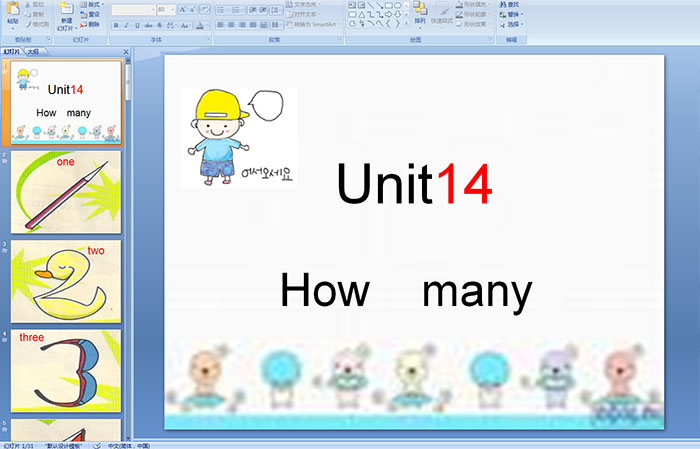
Task: Open the font name combo box
Action: 133,9
